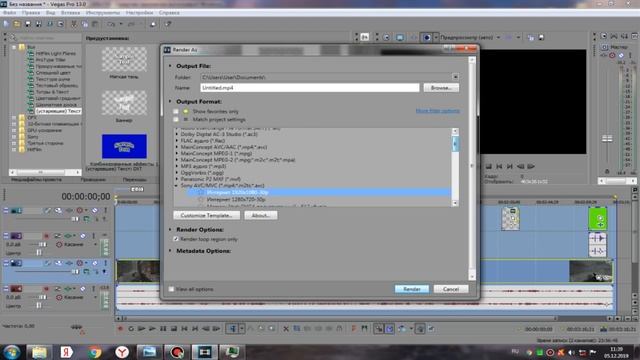Click the Customize Template... button

tap(207, 215)
